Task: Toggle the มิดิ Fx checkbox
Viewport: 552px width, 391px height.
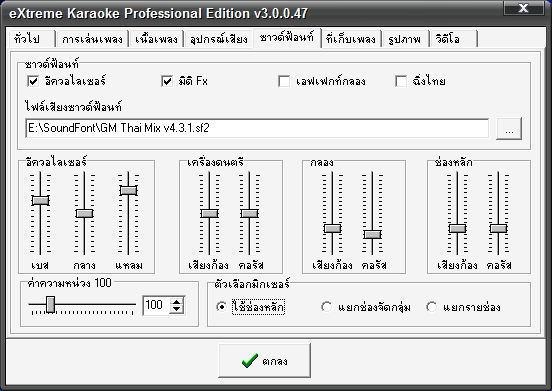Action: (x=167, y=81)
